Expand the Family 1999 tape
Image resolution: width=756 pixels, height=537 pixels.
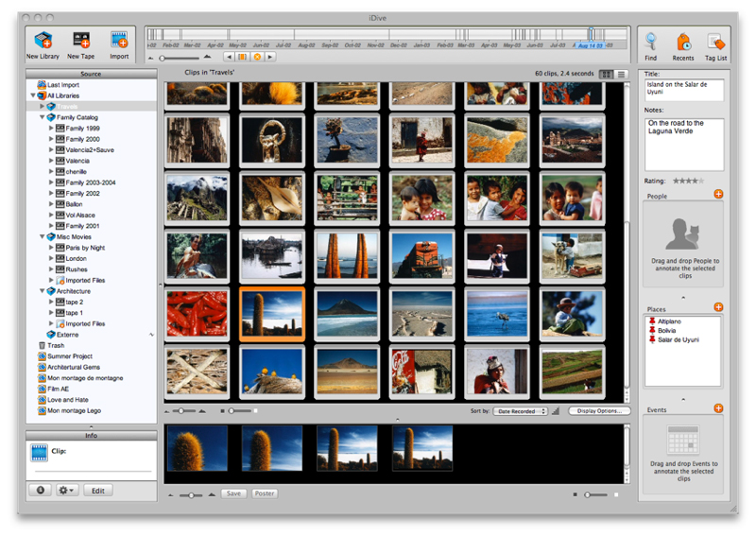coord(51,129)
